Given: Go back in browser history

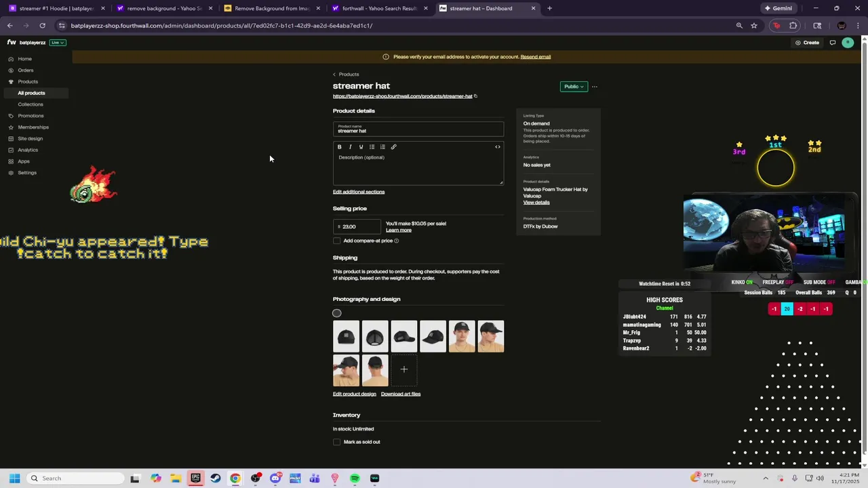Looking at the screenshot, I should pos(9,26).
